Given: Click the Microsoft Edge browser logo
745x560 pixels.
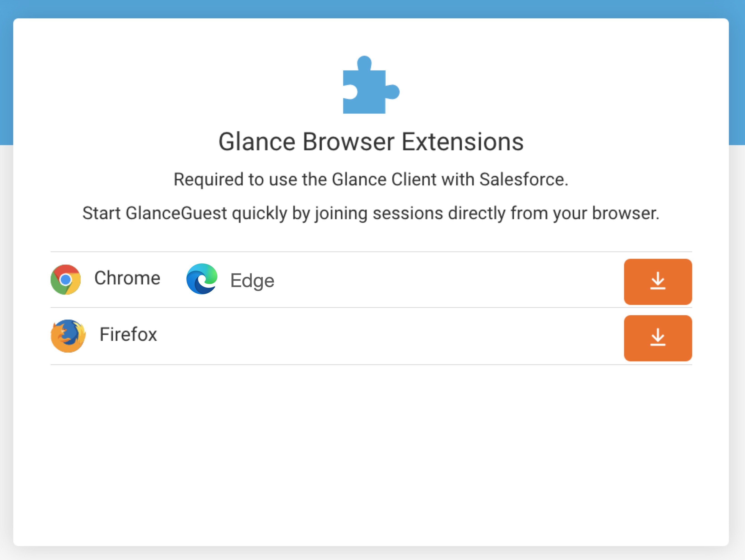Looking at the screenshot, I should [x=202, y=279].
